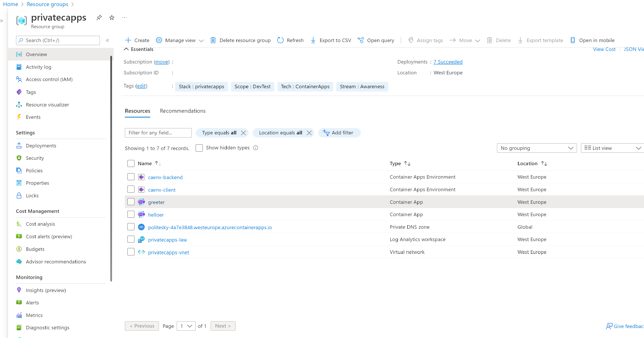Collapse the sidebar menu with double chevron

tap(107, 41)
